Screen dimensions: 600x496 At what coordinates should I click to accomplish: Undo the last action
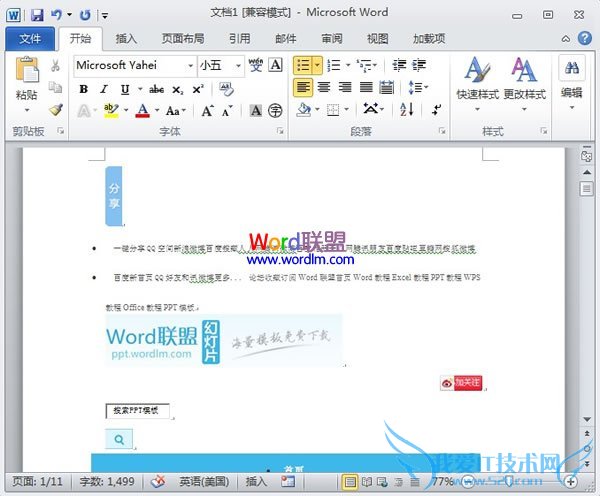[x=56, y=15]
